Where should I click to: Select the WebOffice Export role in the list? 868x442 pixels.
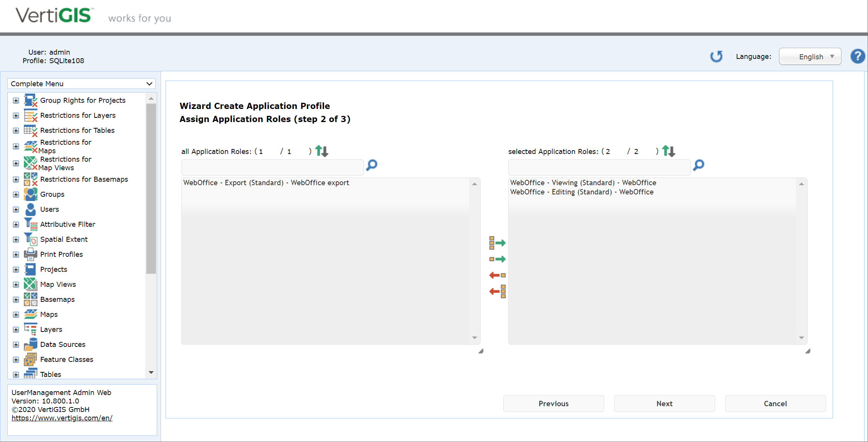(266, 182)
